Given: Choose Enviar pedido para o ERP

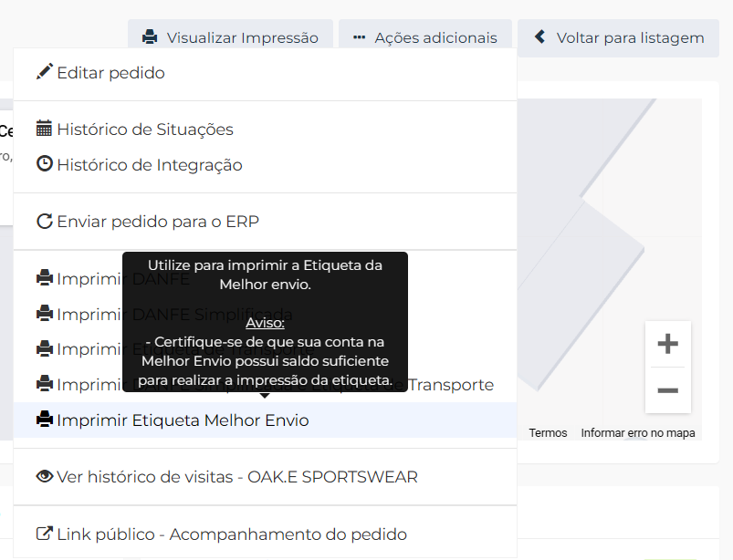Looking at the screenshot, I should tap(265, 222).
